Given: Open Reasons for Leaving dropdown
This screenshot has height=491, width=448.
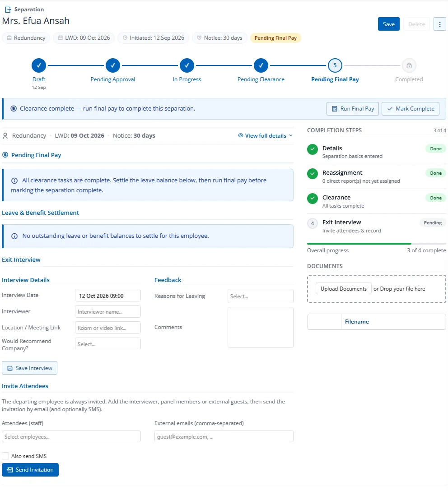Looking at the screenshot, I should [260, 296].
